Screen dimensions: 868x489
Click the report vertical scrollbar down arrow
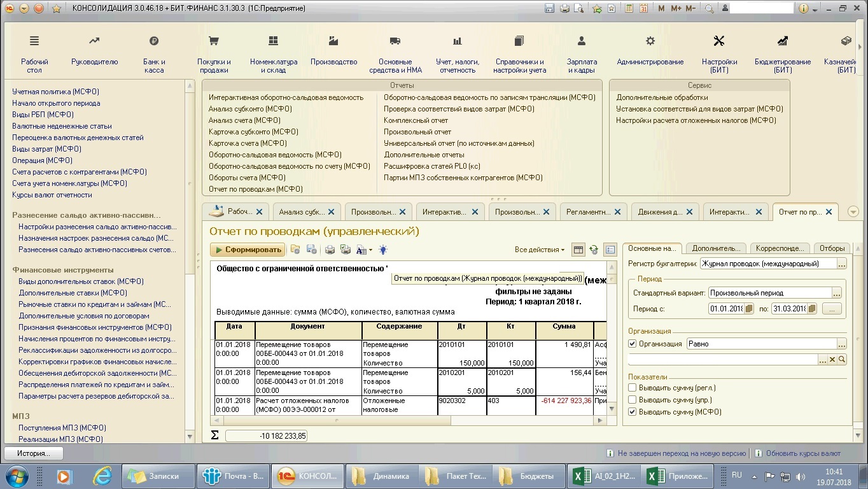pos(612,409)
